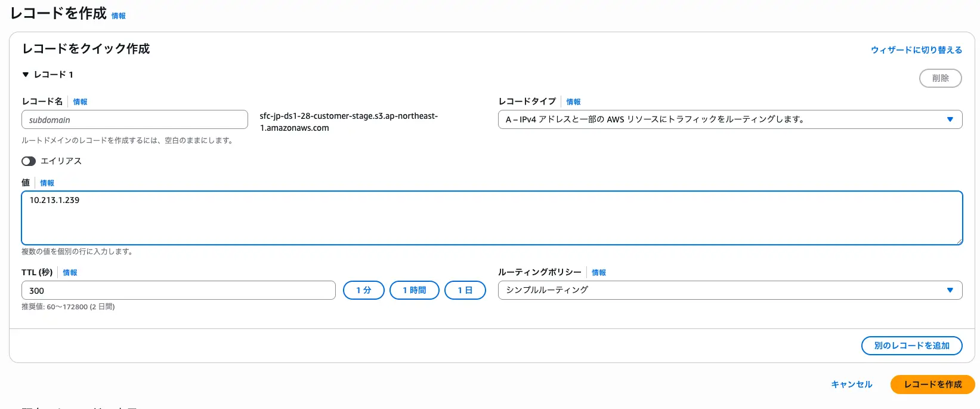Open 情報 link next to レコードタイプ
This screenshot has height=409, width=980.
pyautogui.click(x=573, y=102)
